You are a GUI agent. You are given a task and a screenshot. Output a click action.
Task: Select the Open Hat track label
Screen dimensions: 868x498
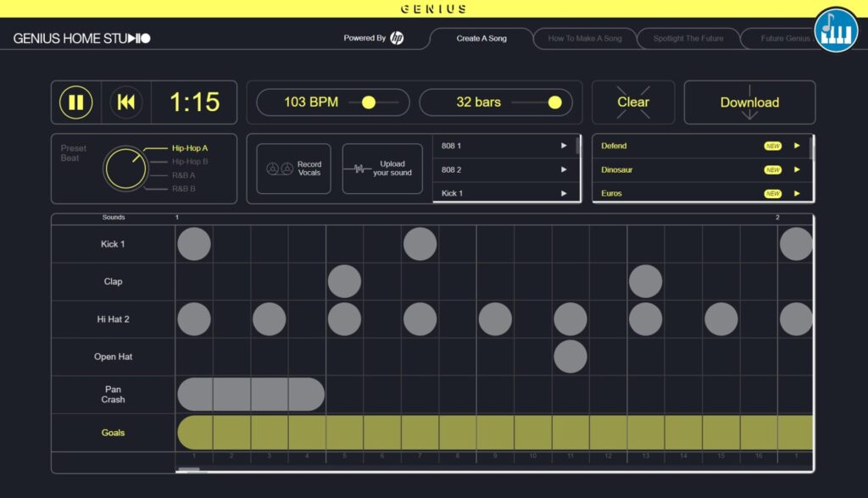pyautogui.click(x=113, y=357)
